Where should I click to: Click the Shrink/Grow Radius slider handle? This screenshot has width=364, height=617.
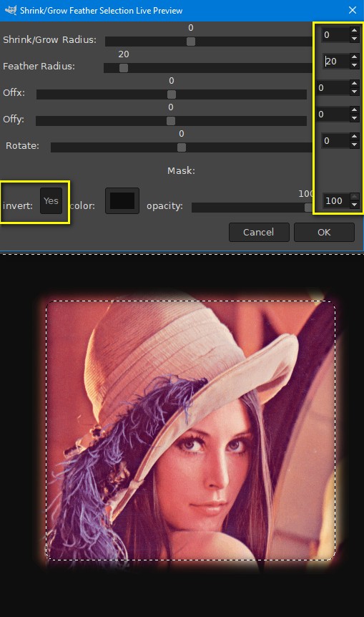coord(191,42)
